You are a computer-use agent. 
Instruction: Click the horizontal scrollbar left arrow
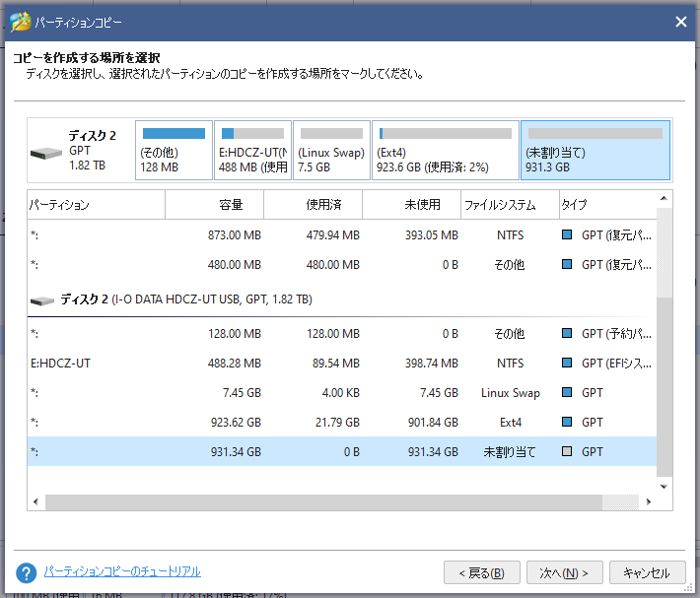click(x=35, y=502)
